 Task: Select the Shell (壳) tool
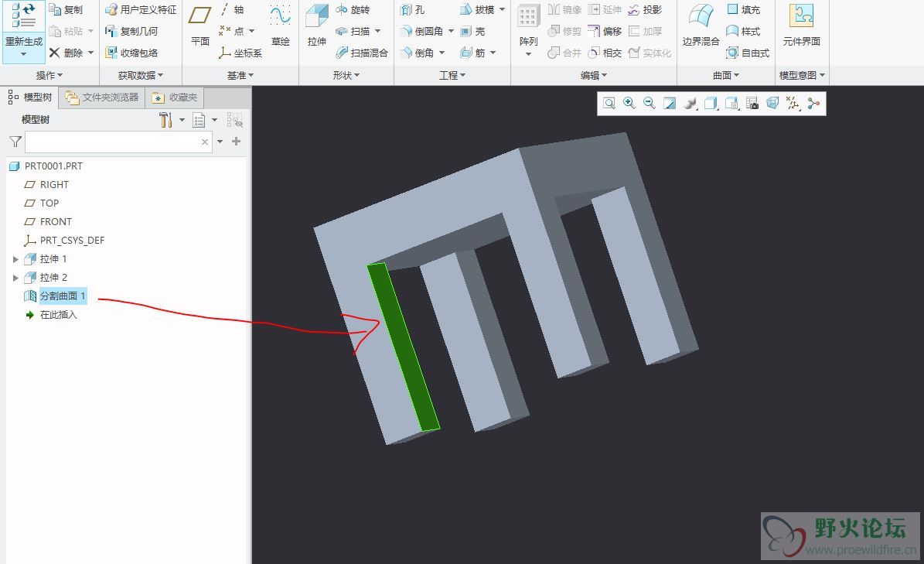pyautogui.click(x=472, y=31)
